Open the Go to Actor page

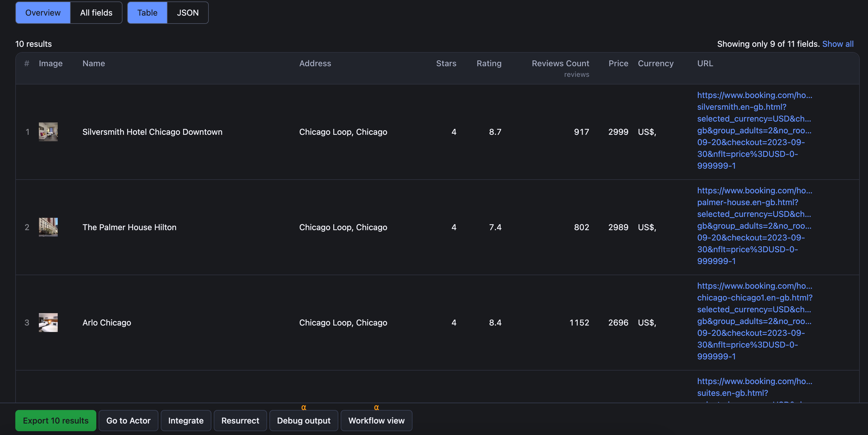[128, 421]
